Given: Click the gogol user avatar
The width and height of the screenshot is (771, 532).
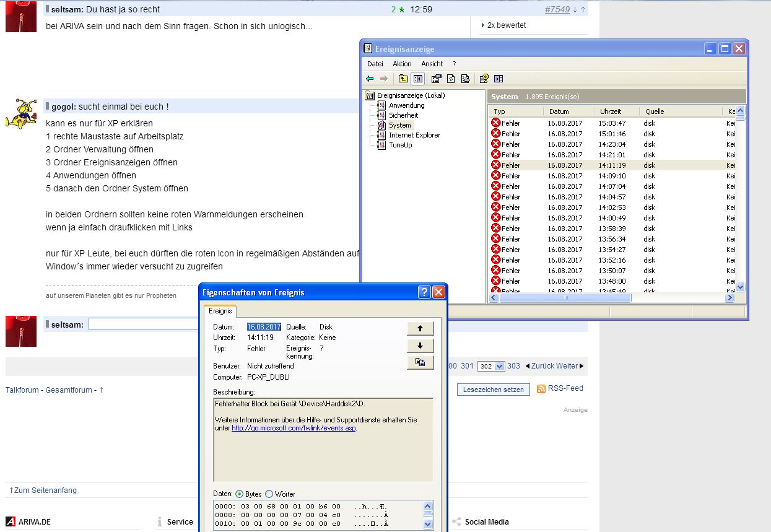Looking at the screenshot, I should pos(21,114).
